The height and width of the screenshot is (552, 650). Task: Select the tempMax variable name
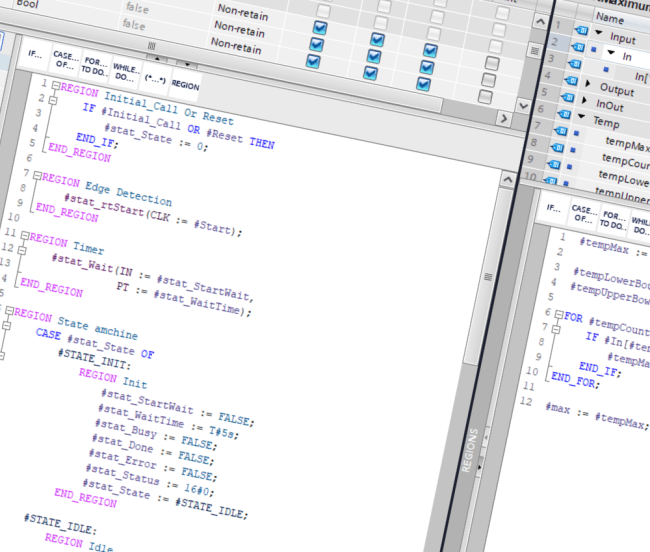[x=627, y=144]
